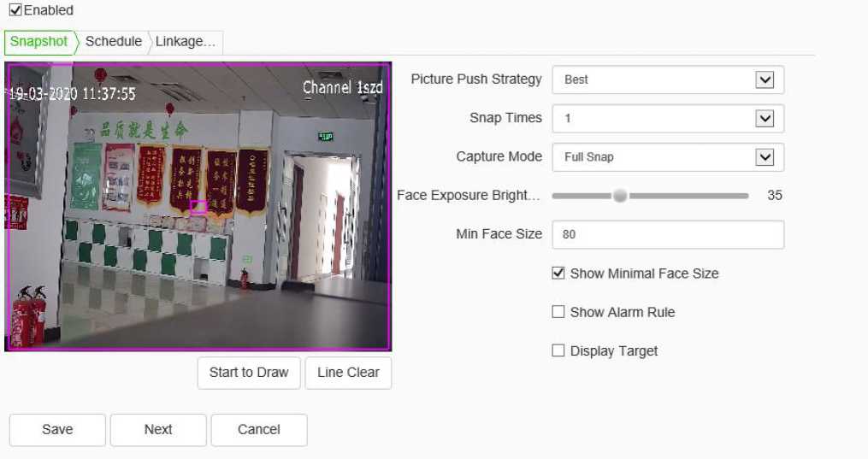Click the Min Face Size input field
Screen dimensions: 868x459
pos(668,234)
